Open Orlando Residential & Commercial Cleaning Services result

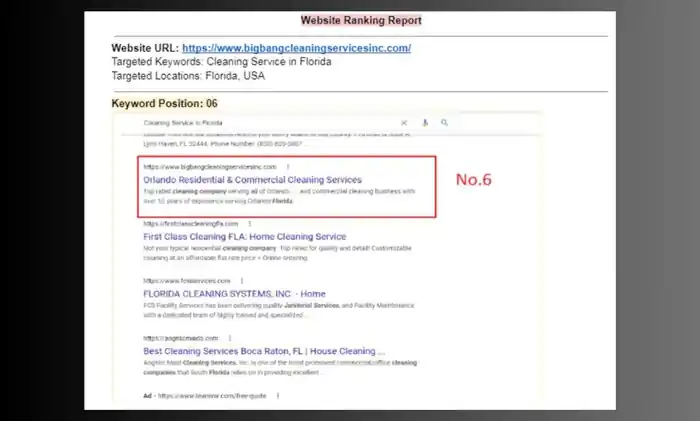[x=252, y=179]
